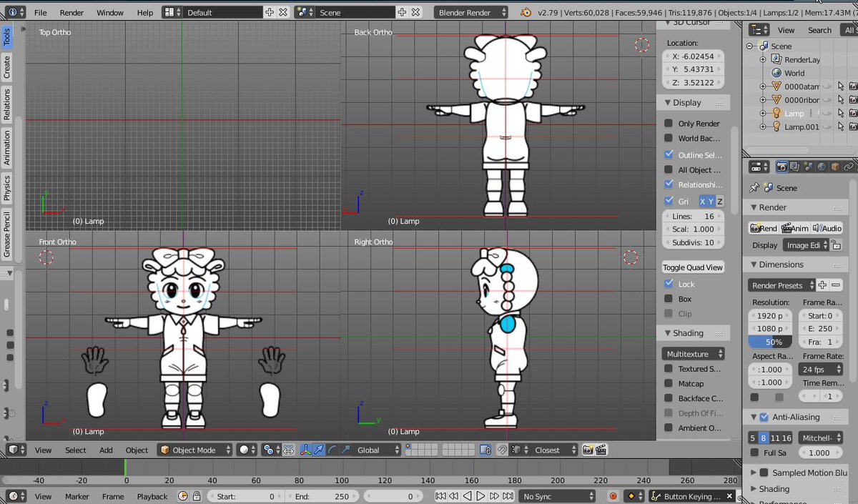Jump to the timeline end frame
Image resolution: width=858 pixels, height=504 pixels.
pos(508,496)
